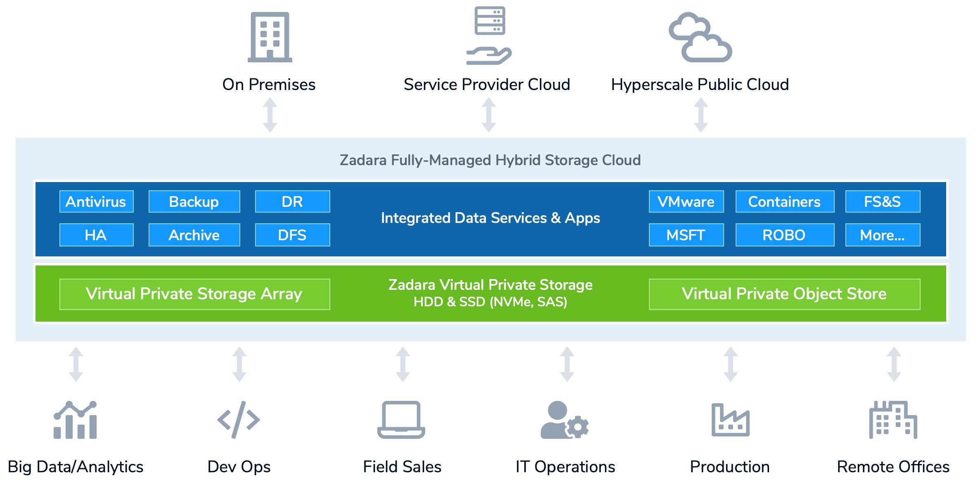Click HDD & SSD (NVMe, SAS) text
Viewport: 980px width, 483px height.
(x=490, y=302)
